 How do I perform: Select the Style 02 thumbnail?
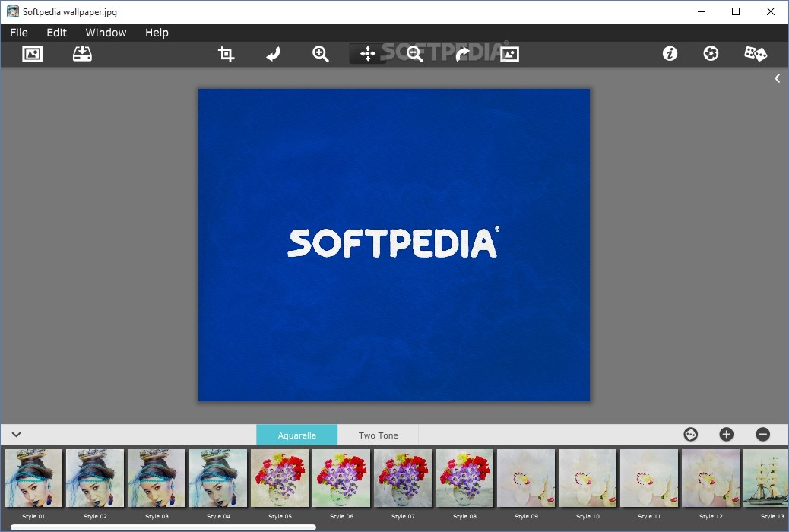coord(95,478)
